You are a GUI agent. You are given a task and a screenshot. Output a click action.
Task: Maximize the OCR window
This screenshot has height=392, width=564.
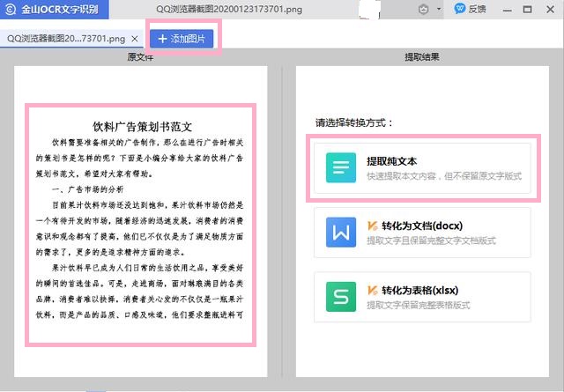coord(527,10)
